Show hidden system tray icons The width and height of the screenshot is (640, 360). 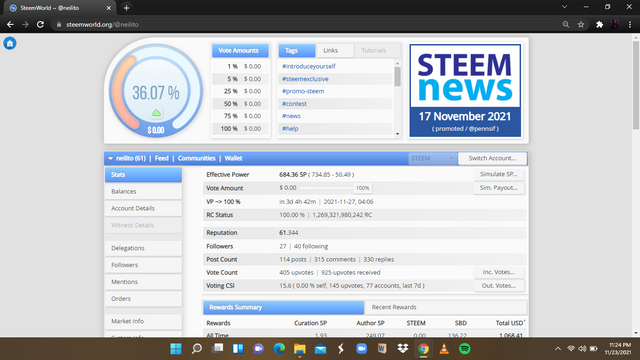(x=558, y=349)
